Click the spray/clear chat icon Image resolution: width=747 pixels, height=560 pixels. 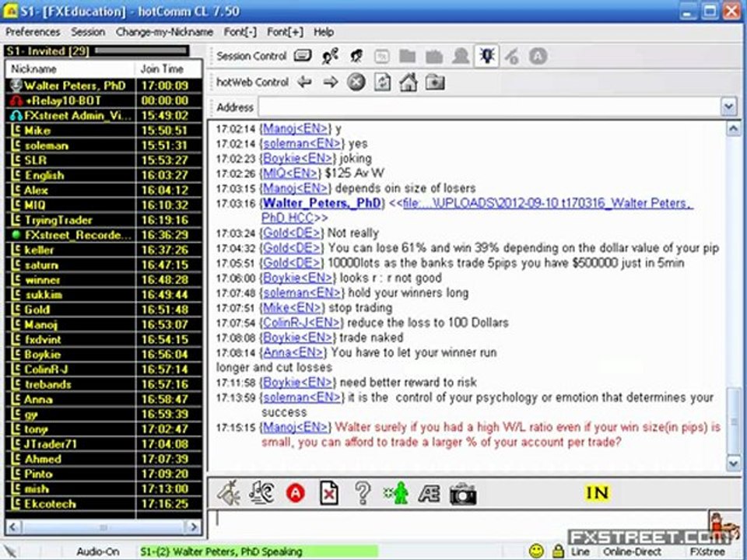click(229, 493)
